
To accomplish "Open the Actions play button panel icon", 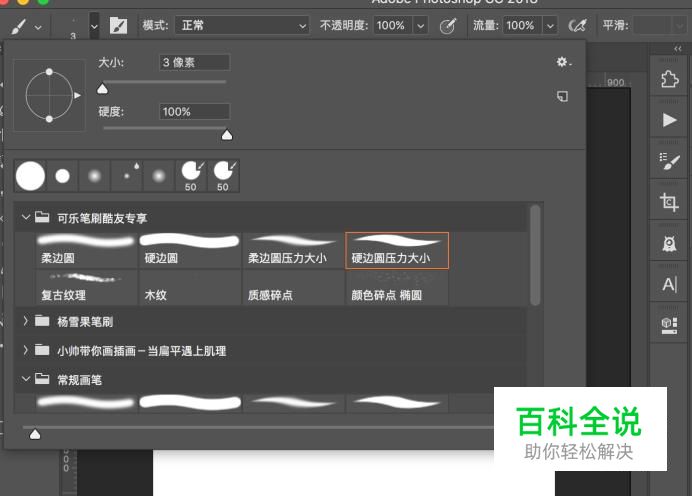I will (x=669, y=120).
